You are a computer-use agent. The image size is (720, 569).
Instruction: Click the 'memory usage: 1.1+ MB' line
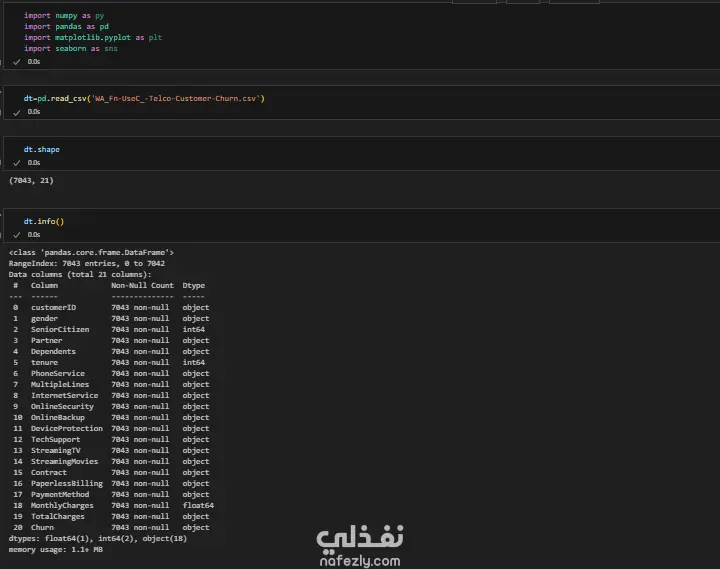[56, 550]
